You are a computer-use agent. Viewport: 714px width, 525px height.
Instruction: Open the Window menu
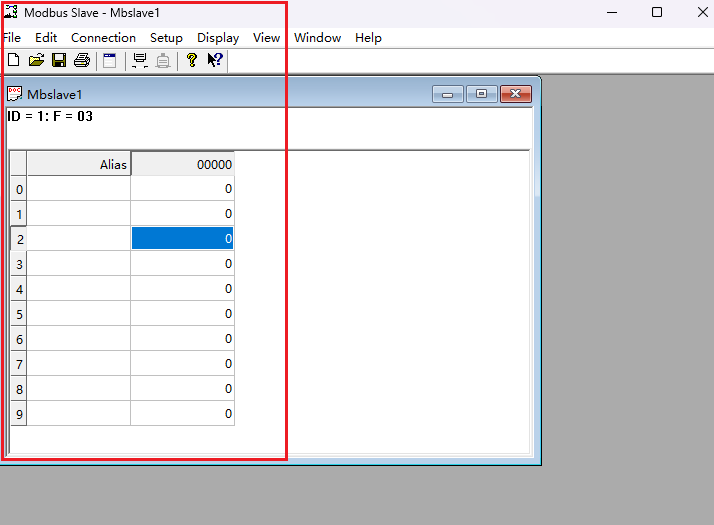317,38
